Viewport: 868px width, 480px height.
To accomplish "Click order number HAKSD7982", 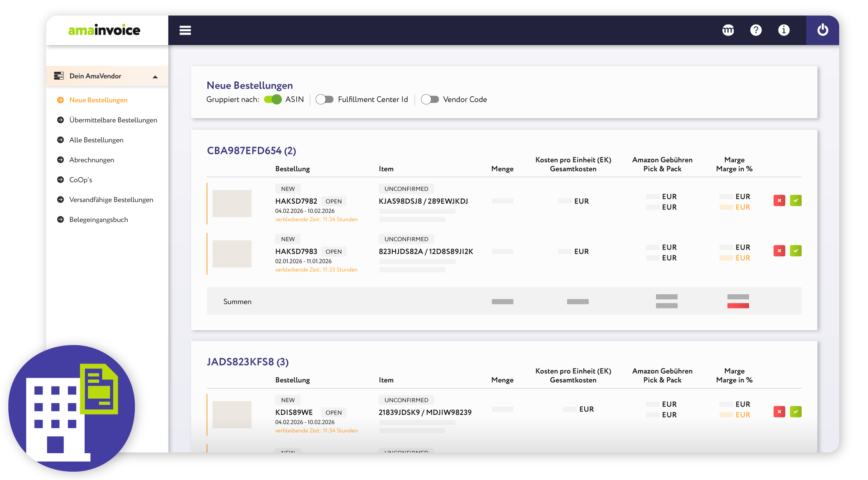I will point(296,201).
